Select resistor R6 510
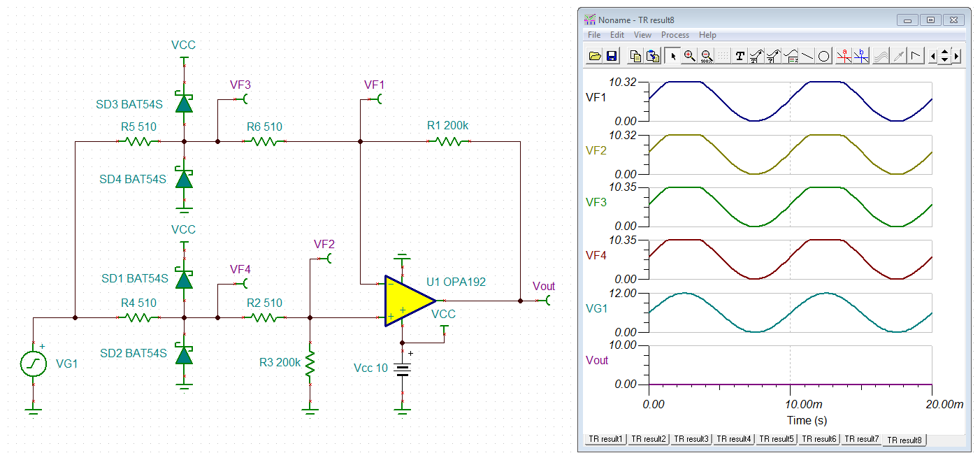 coord(264,141)
